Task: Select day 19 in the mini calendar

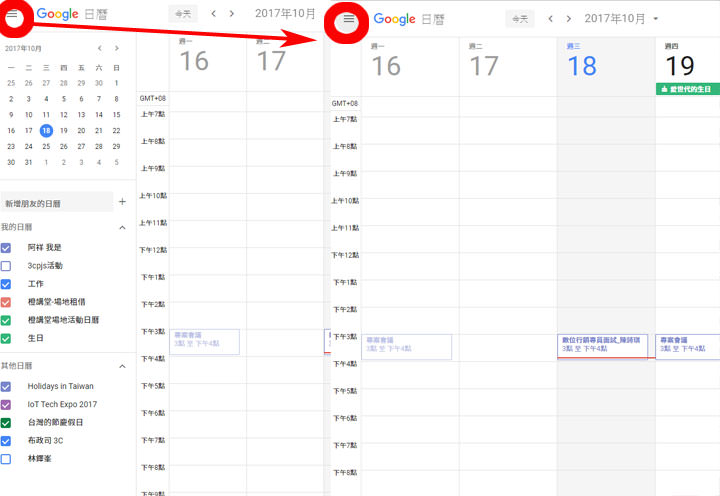Action: [x=64, y=130]
